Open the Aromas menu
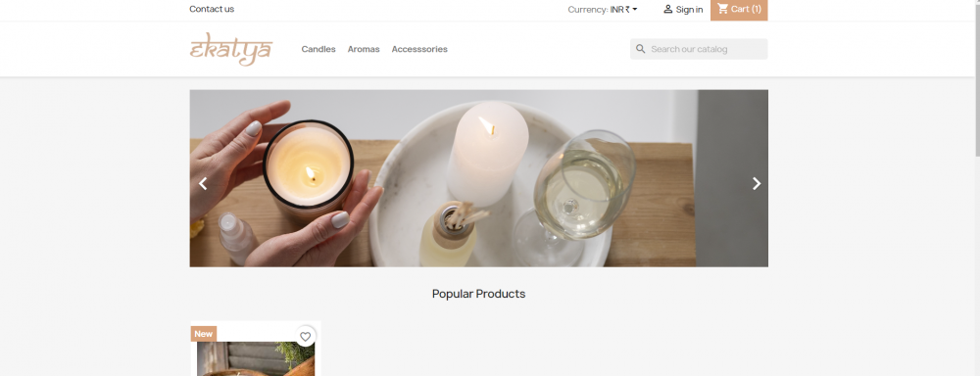 point(364,49)
